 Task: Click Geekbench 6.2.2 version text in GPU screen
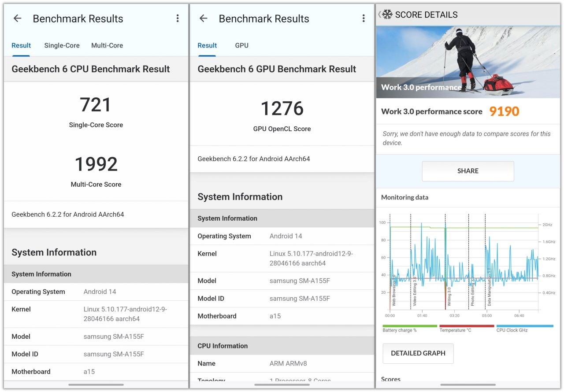coord(254,159)
